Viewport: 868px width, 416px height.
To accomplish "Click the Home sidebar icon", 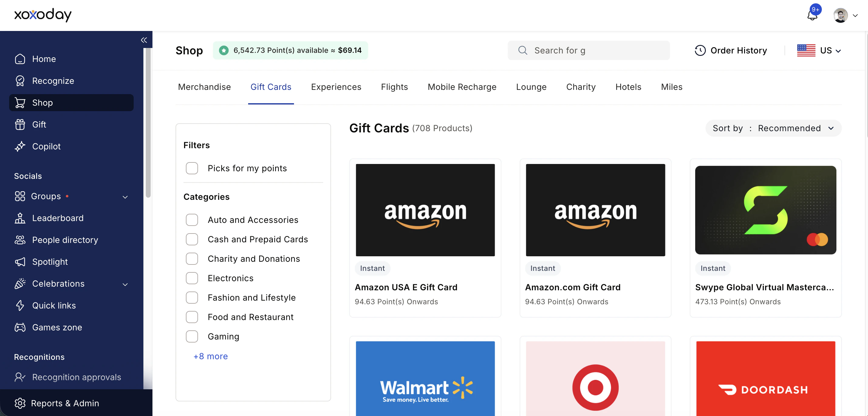I will pos(20,59).
